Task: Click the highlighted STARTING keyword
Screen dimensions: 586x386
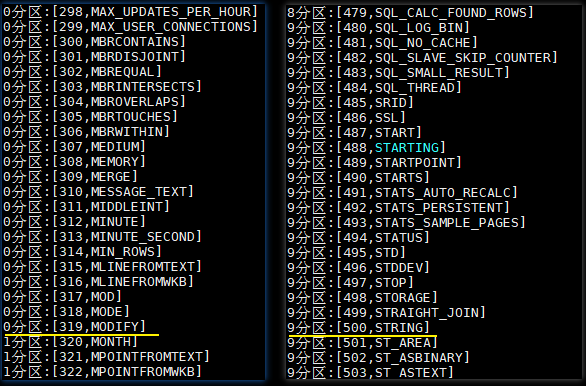Action: 407,148
